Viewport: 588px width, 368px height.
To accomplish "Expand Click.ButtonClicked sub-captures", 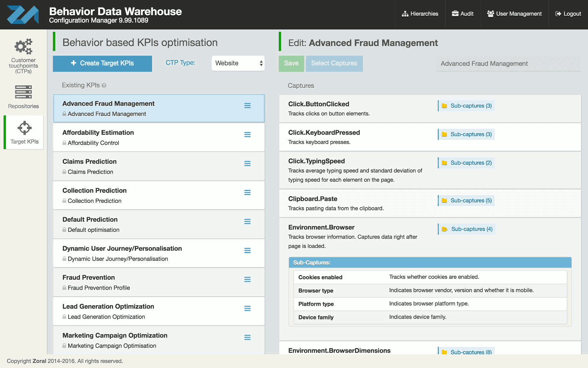I will (x=466, y=106).
